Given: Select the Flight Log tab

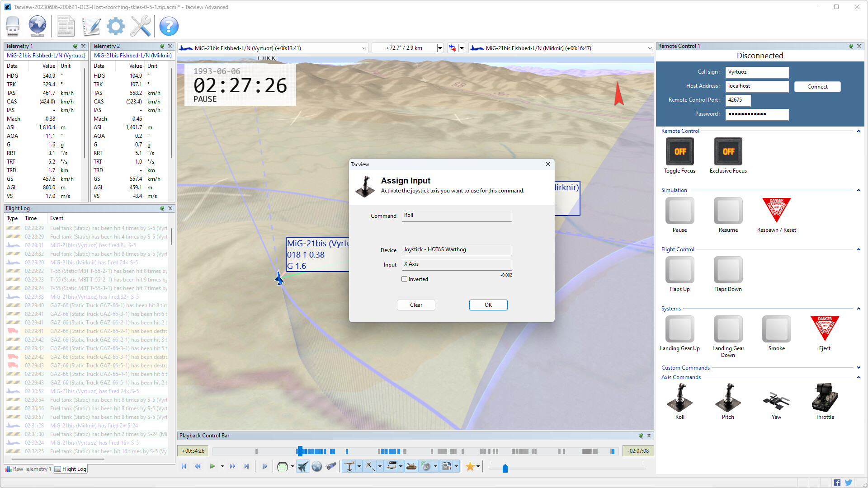Looking at the screenshot, I should (70, 469).
